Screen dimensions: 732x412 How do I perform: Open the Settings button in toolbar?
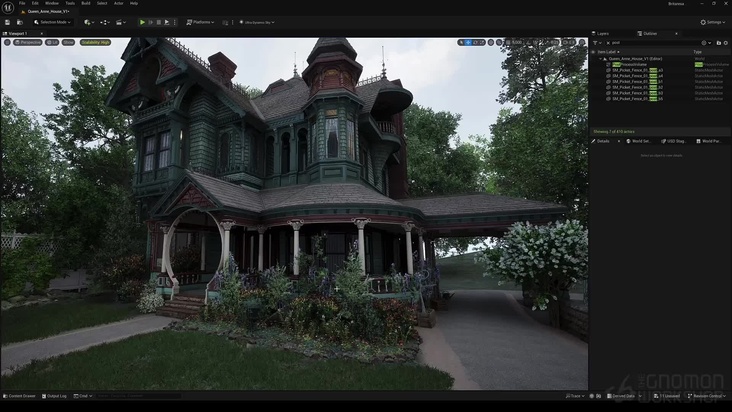tap(714, 21)
